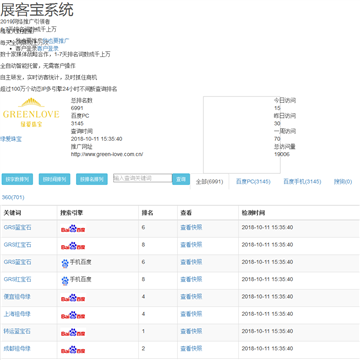The image size is (360, 360).
Task: Open the 便宜祖母绿 keyword link
Action: 17,296
